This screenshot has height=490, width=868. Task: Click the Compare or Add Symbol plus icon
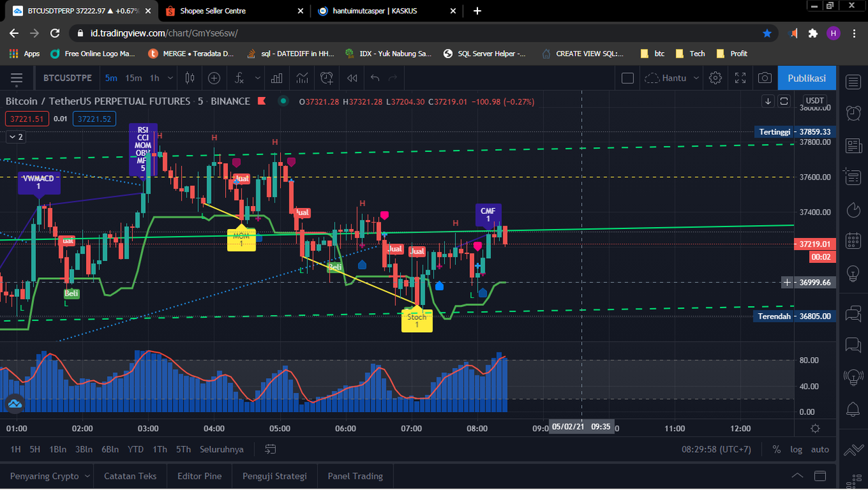(x=214, y=78)
